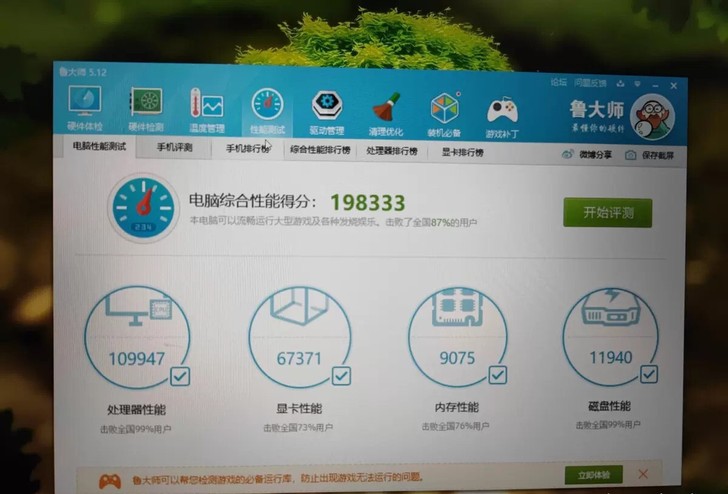Viewport: 728px width, 494px height.
Task: Switch to 电脑性能测试 tab
Action: pyautogui.click(x=99, y=147)
